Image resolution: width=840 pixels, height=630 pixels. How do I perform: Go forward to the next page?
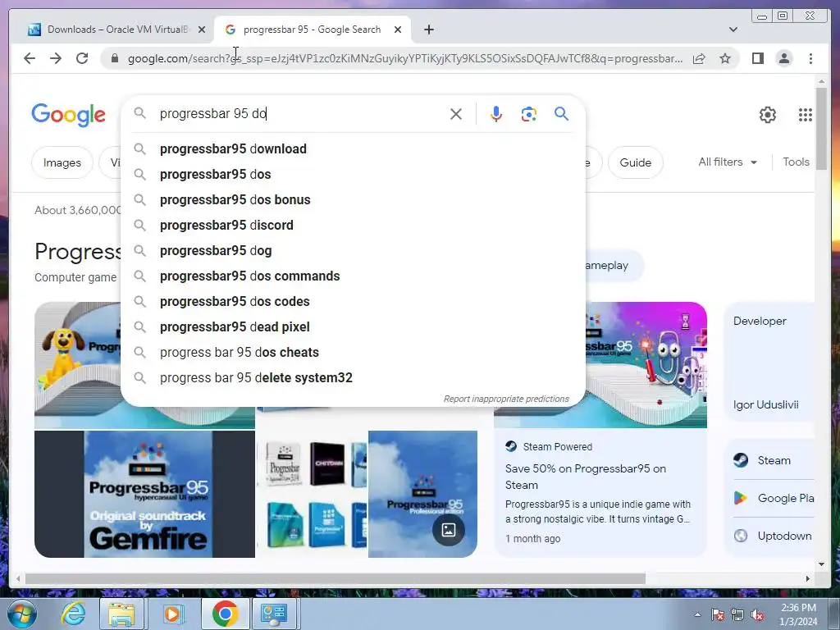[56, 58]
